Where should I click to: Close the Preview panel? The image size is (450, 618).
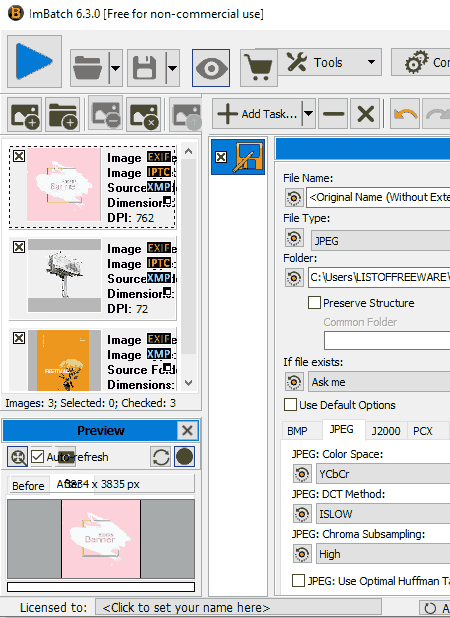click(x=187, y=430)
